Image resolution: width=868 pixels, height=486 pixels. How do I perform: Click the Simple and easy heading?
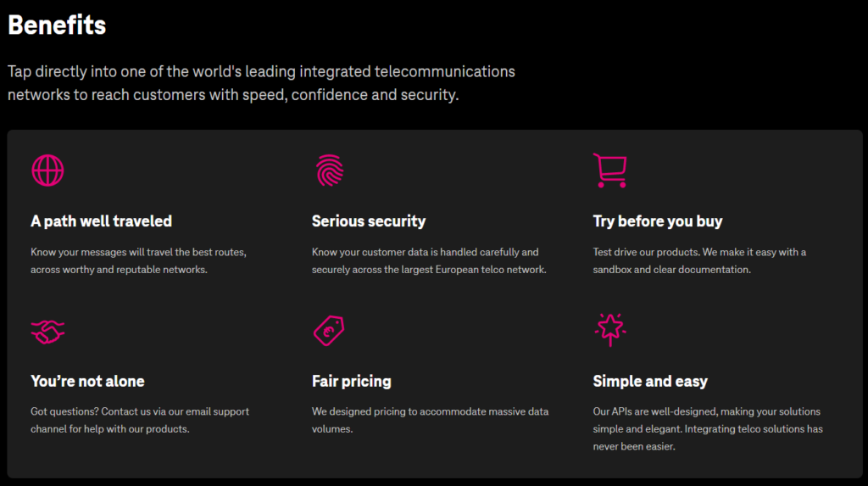tap(650, 381)
